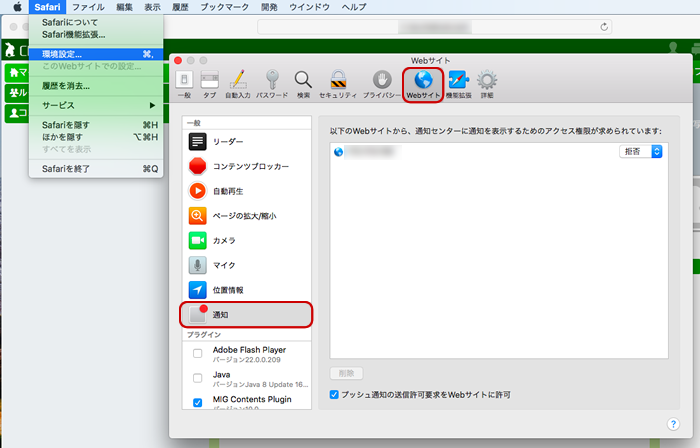Choose Safariを隠す menu item
Image resolution: width=700 pixels, height=448 pixels.
pos(96,125)
